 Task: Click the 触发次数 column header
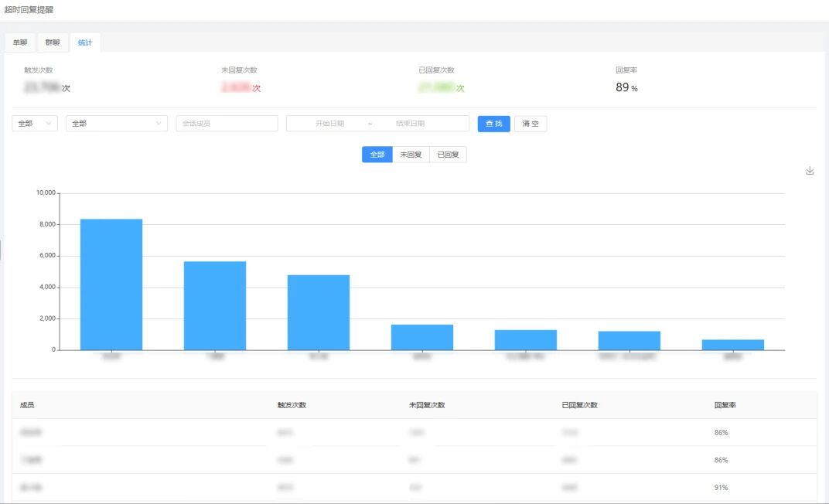292,405
